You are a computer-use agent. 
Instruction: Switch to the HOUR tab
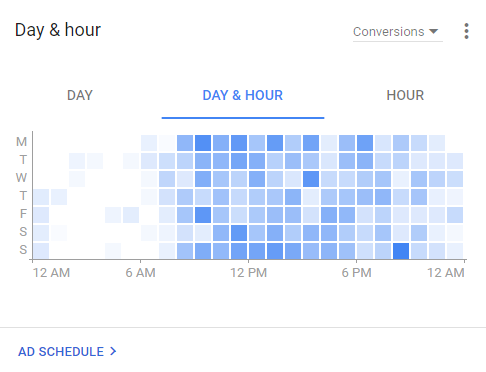click(405, 95)
